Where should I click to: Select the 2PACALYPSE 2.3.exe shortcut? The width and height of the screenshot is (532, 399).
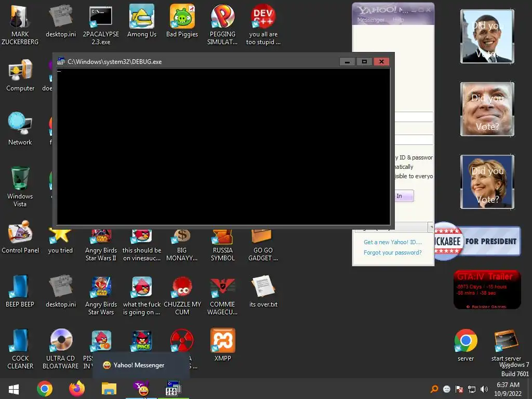pyautogui.click(x=101, y=24)
